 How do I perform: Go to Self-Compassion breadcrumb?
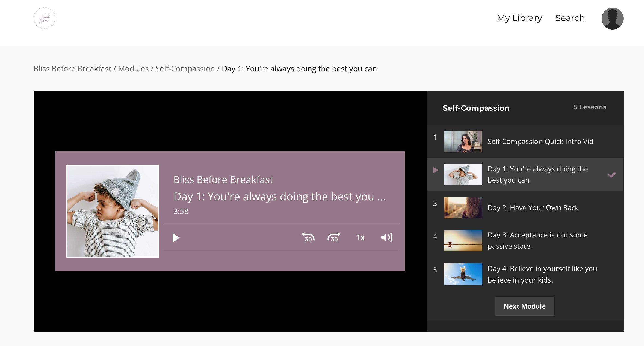tap(185, 69)
